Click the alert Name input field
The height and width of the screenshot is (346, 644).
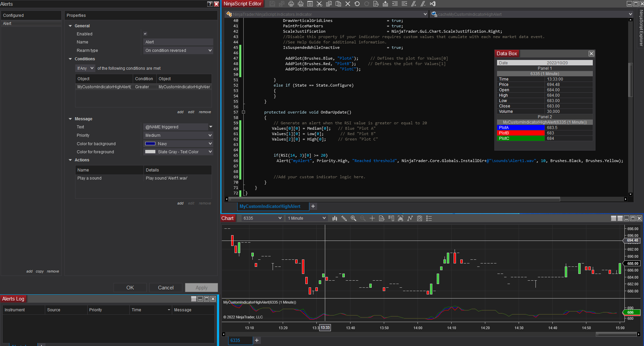coord(178,42)
